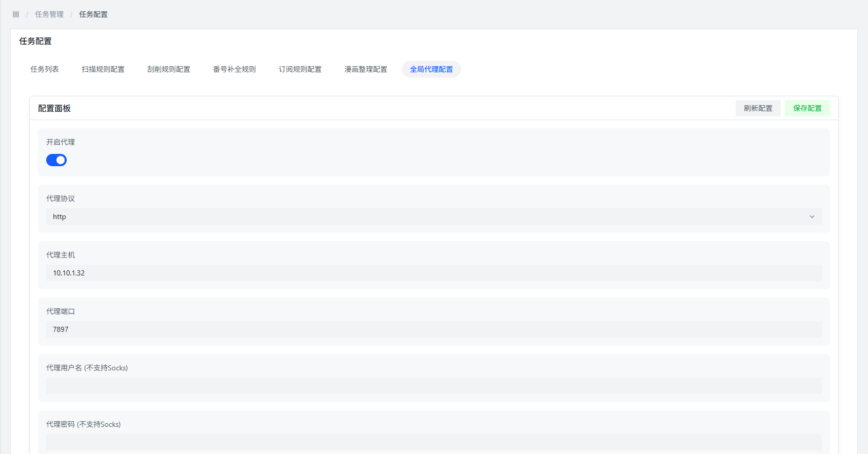Click the green 保存配置 button
This screenshot has width=868, height=454.
point(807,108)
